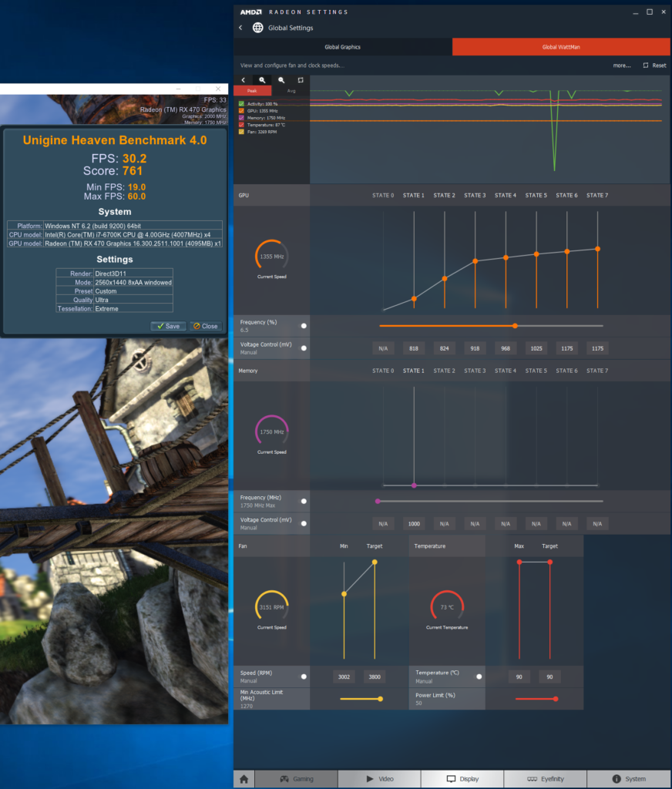Click the Video play icon

click(370, 779)
